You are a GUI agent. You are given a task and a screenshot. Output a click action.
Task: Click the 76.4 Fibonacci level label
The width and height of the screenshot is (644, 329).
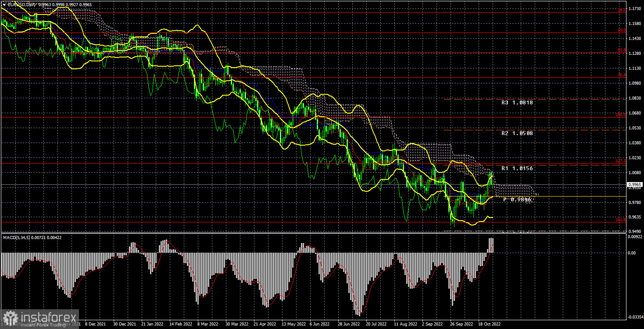pos(621,75)
